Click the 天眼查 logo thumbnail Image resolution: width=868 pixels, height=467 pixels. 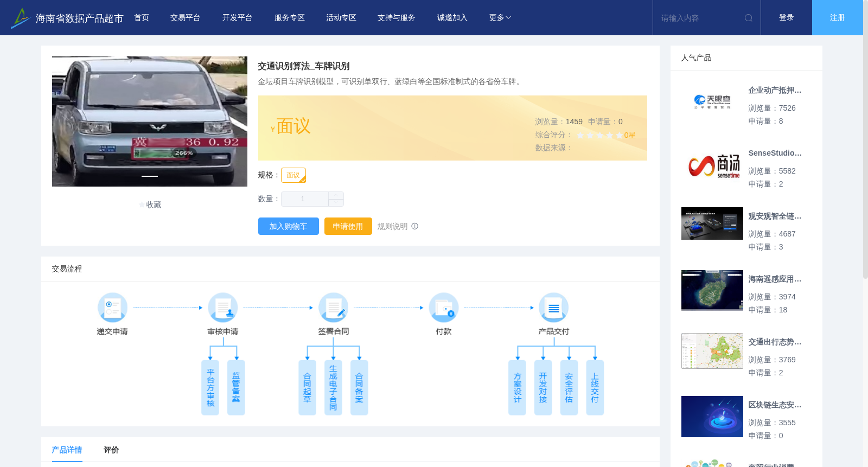(712, 102)
